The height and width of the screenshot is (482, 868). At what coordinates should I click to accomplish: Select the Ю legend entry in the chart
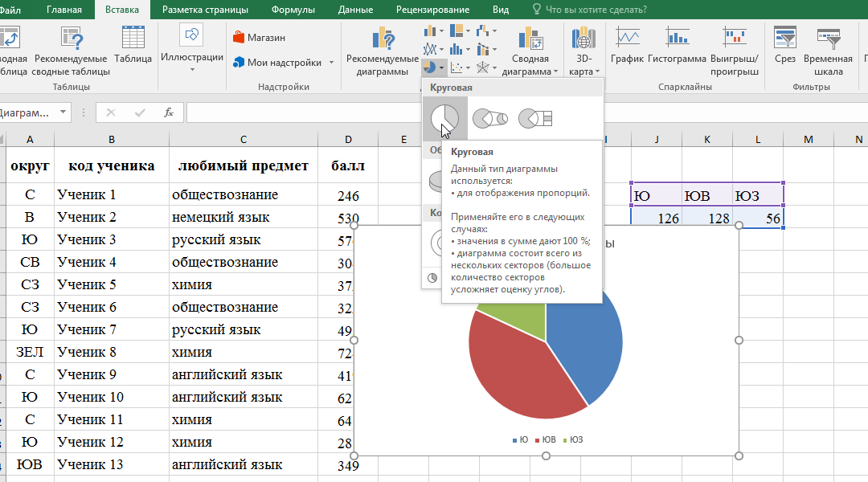tap(520, 440)
